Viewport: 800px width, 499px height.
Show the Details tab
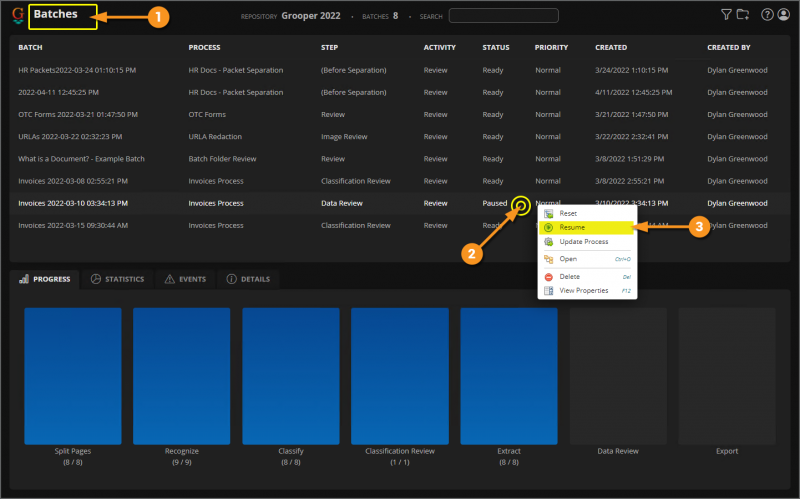[247, 279]
